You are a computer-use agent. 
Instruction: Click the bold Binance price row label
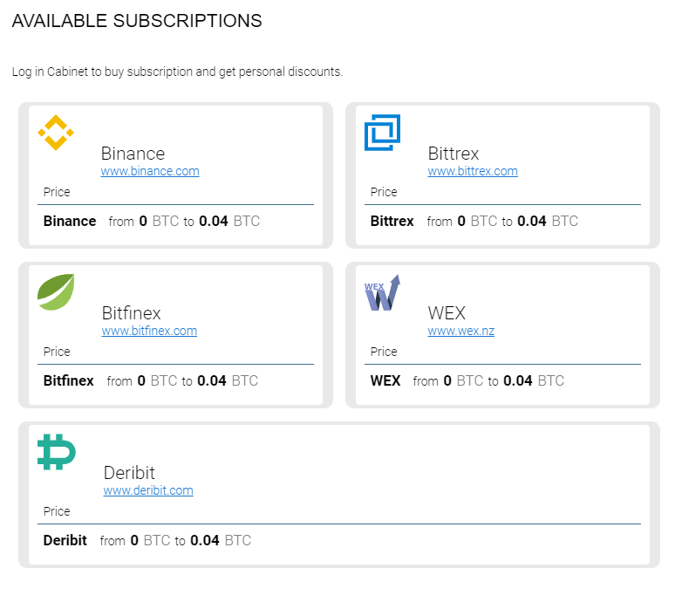[70, 221]
